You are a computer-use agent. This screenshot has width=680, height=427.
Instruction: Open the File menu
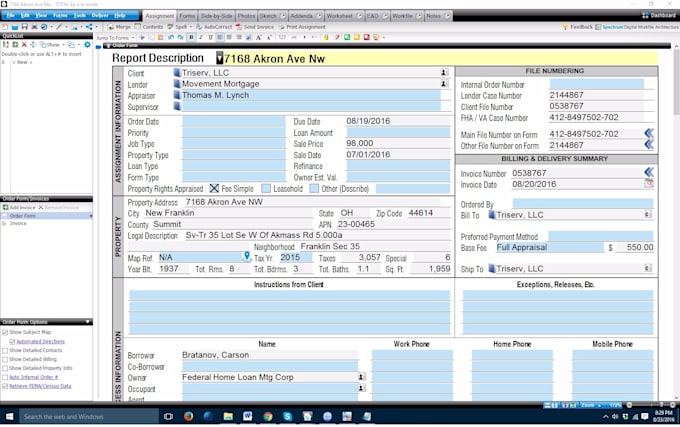[10, 15]
